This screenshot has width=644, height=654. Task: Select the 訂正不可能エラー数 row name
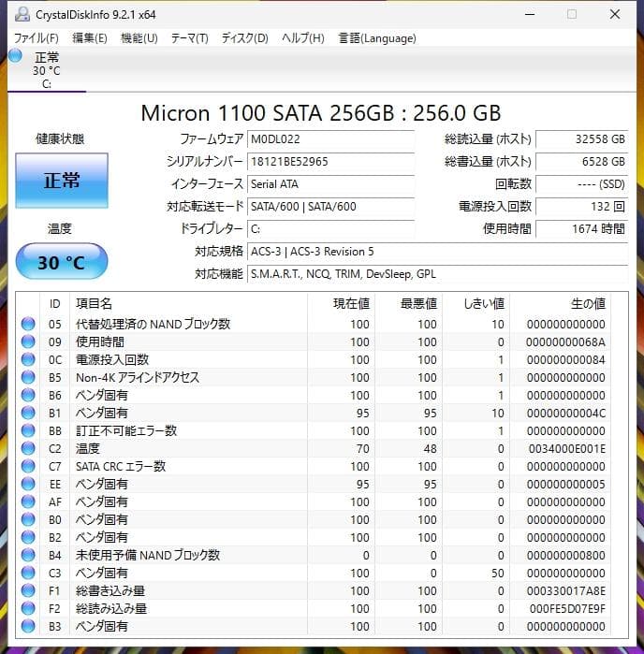(126, 431)
